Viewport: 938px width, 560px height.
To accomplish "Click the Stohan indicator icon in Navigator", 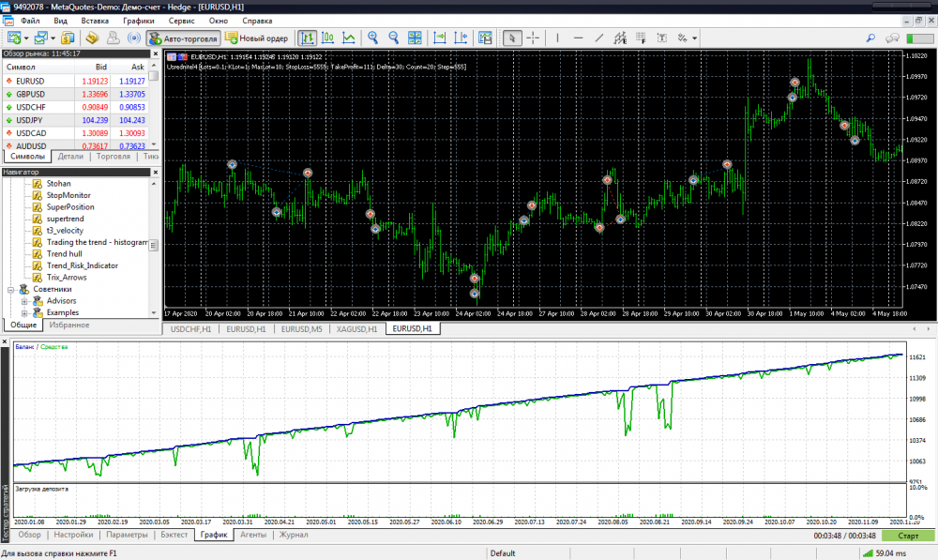I will 38,184.
